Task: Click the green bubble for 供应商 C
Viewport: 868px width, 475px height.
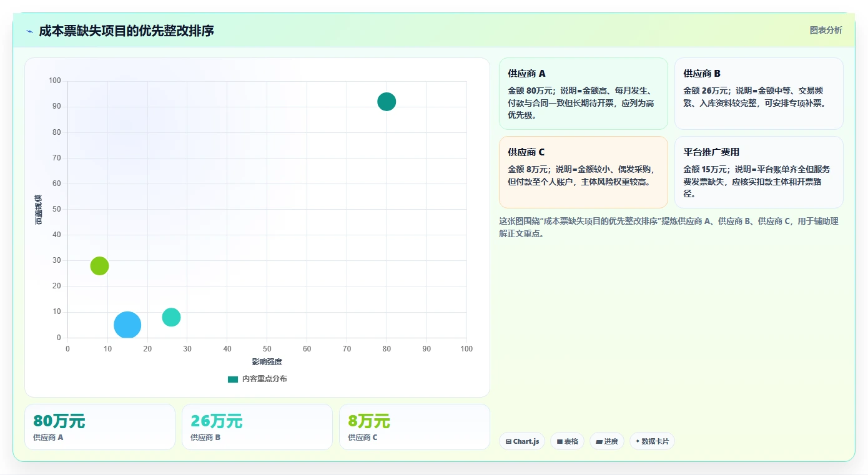Action: 99,266
